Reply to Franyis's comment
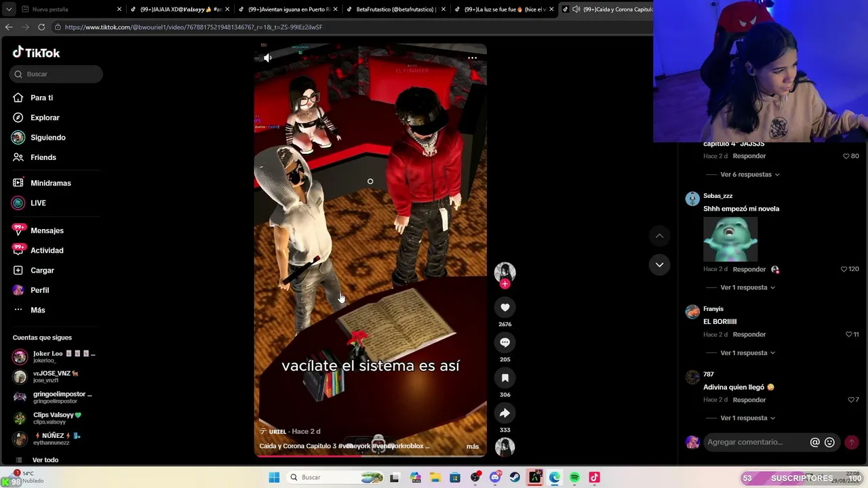The width and height of the screenshot is (868, 488). click(x=749, y=335)
